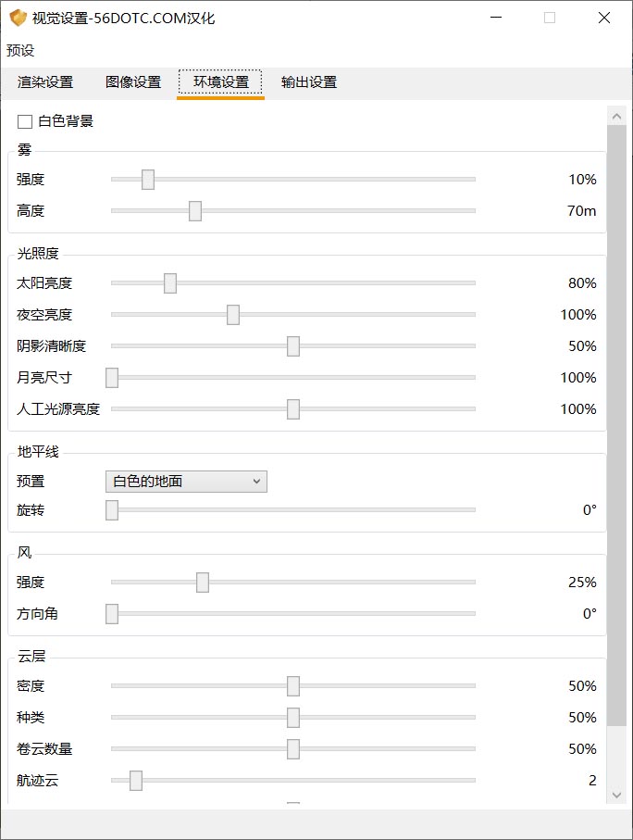
Task: Switch to the 渲染设置 tab
Action: [x=45, y=82]
